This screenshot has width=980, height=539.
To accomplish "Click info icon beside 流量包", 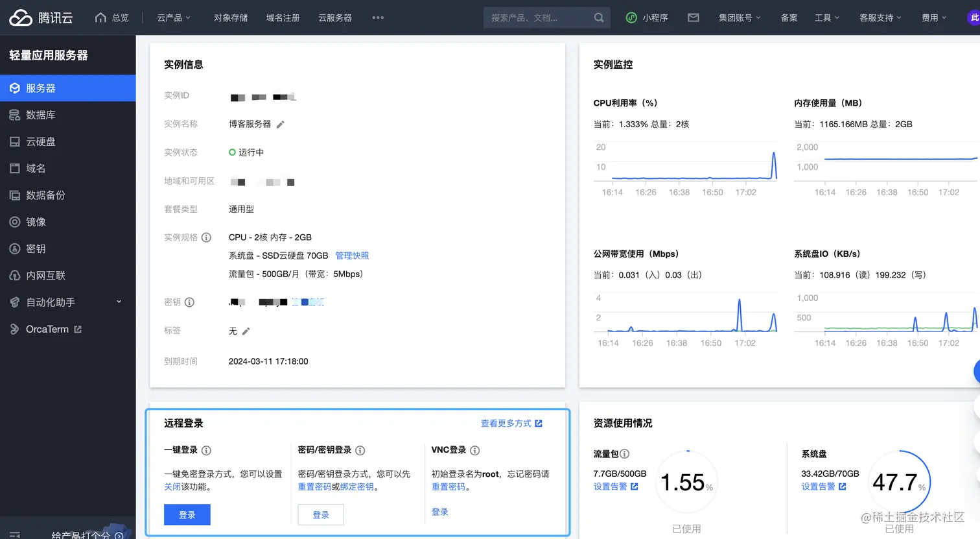I will 625,454.
